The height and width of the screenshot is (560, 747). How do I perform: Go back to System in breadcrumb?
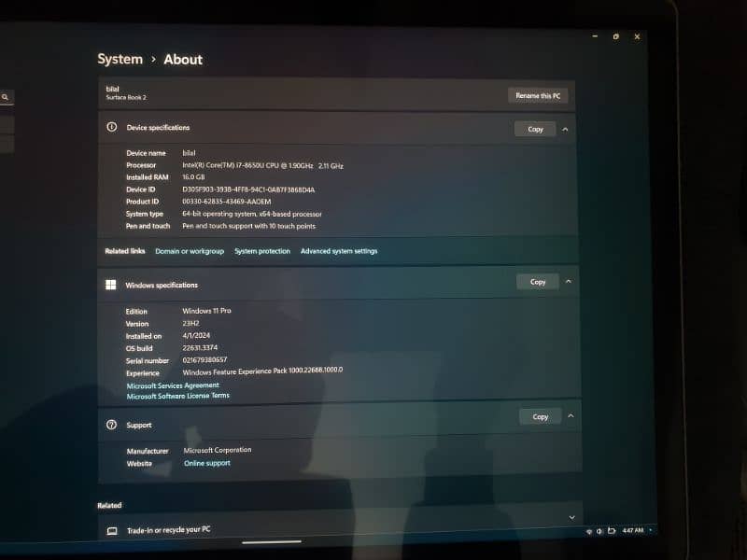point(120,59)
